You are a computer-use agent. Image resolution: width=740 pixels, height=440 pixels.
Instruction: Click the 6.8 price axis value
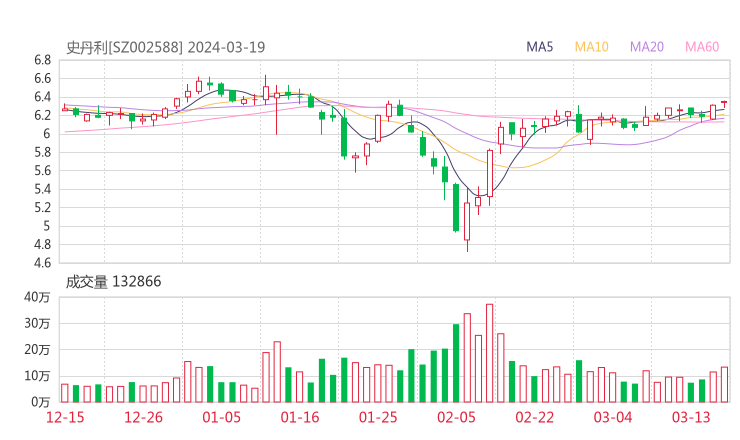click(x=42, y=60)
